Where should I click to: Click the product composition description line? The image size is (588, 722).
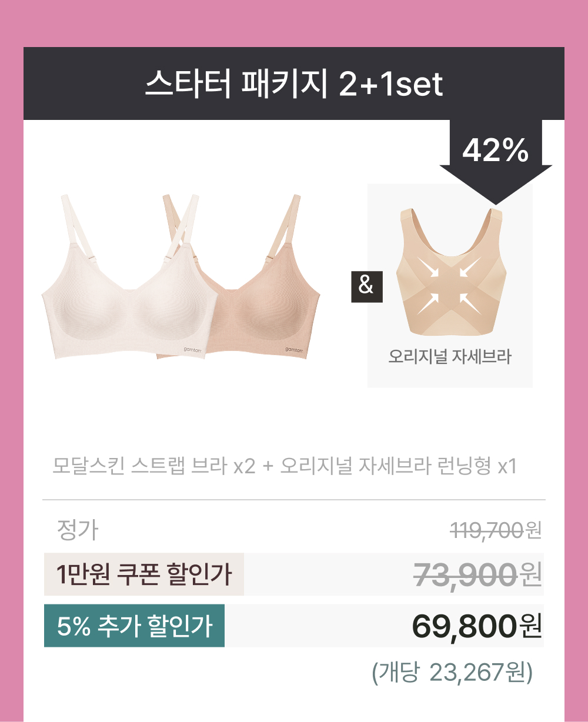(285, 466)
